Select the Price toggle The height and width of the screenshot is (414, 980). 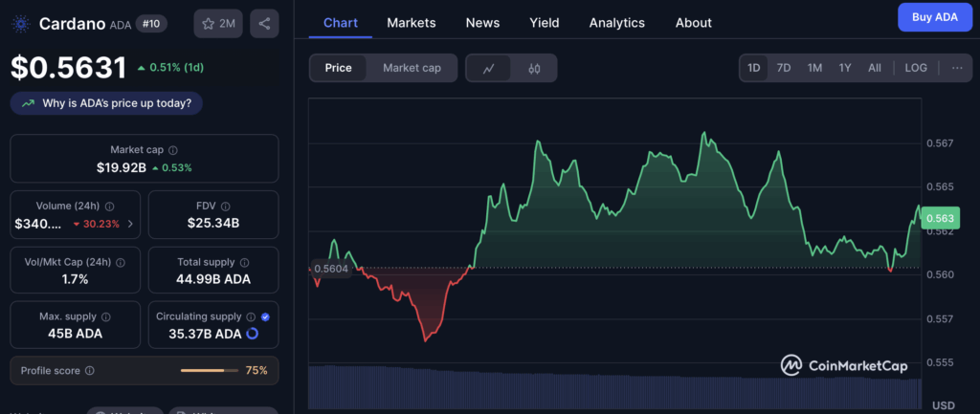click(x=338, y=68)
